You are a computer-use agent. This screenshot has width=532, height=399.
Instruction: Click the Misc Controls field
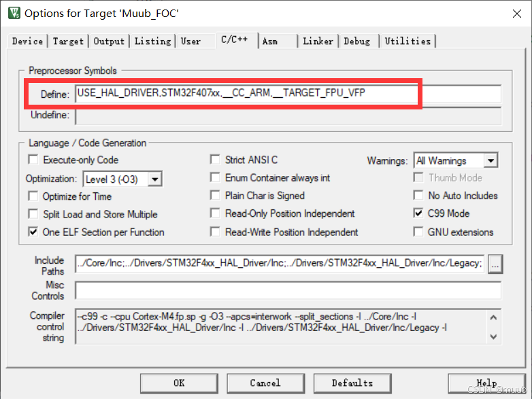288,290
